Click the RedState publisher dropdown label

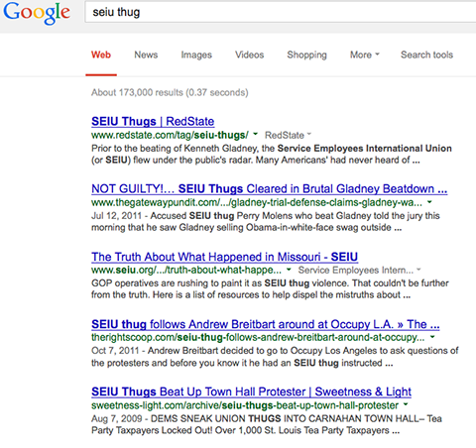pos(288,135)
